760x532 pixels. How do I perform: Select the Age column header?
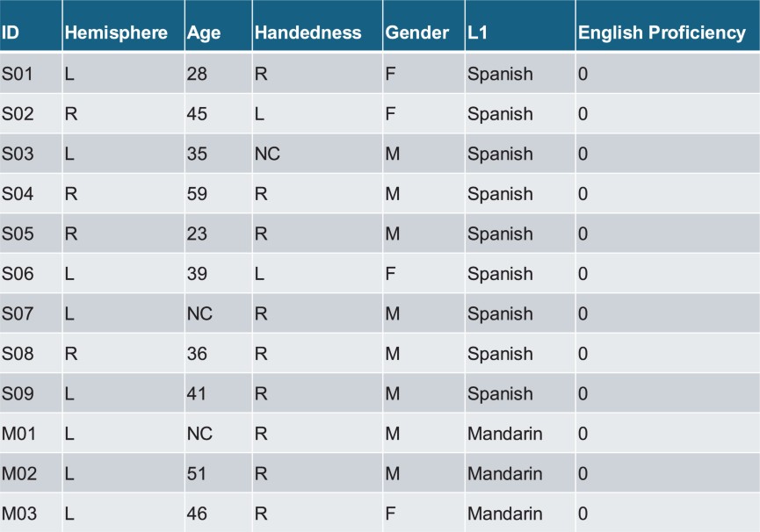click(204, 33)
